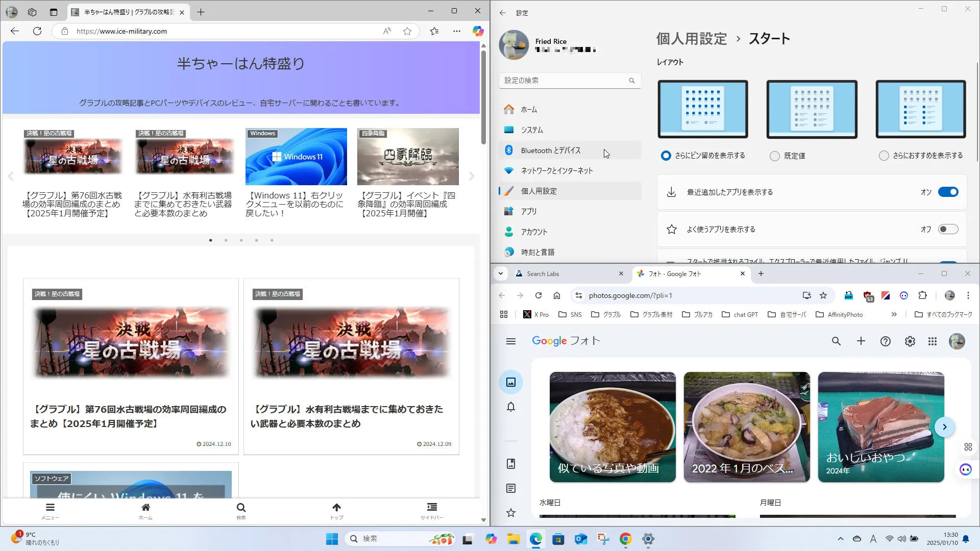Expand Chrome tab search dropdown arrow
The height and width of the screenshot is (551, 980).
point(501,274)
